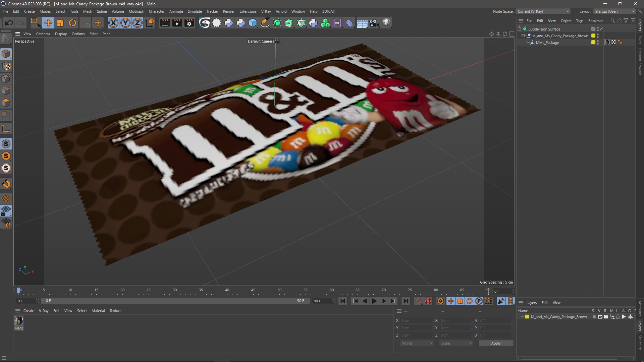Toggle X axis lock

(x=113, y=23)
